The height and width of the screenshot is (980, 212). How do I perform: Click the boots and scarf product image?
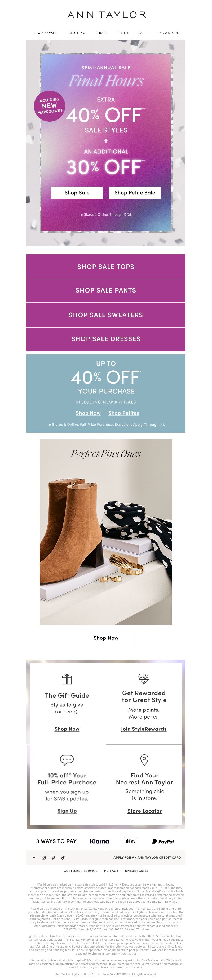coord(106,532)
